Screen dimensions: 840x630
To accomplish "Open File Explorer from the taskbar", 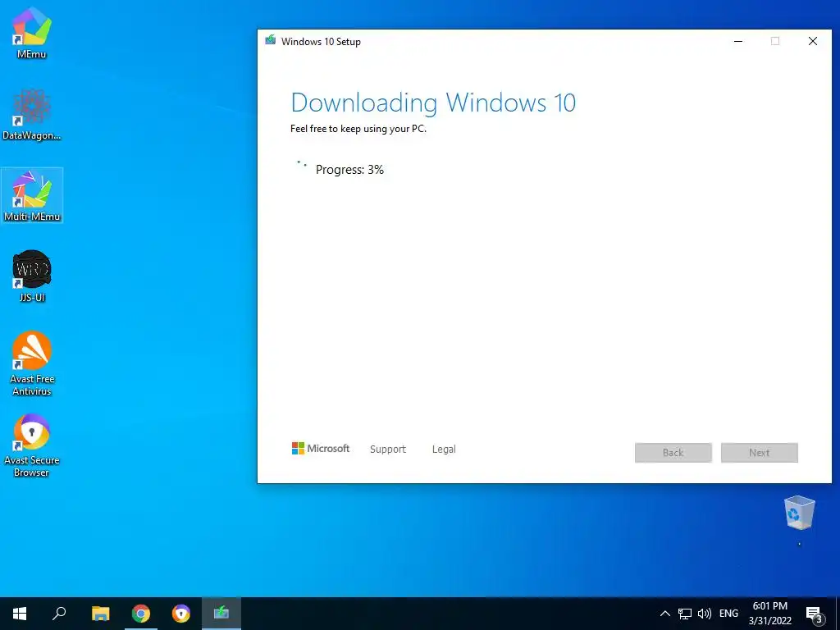I will tap(100, 614).
